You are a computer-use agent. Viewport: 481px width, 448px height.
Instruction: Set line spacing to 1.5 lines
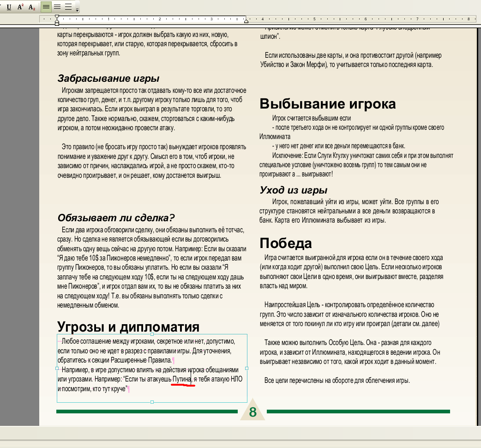(x=57, y=7)
